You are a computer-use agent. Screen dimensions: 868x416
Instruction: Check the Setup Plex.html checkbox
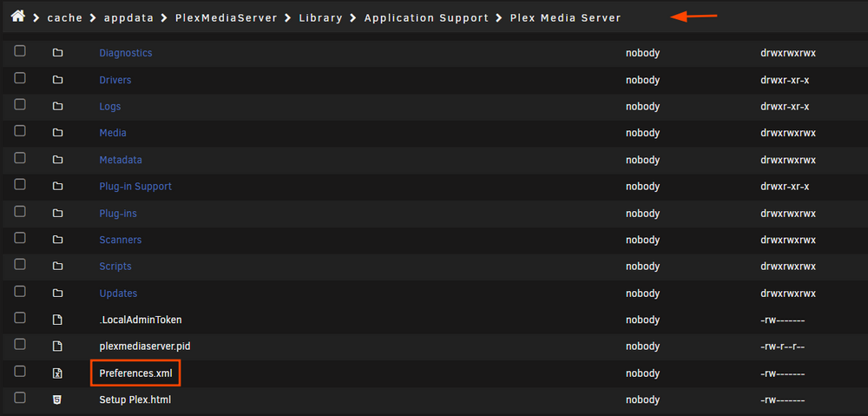20,397
